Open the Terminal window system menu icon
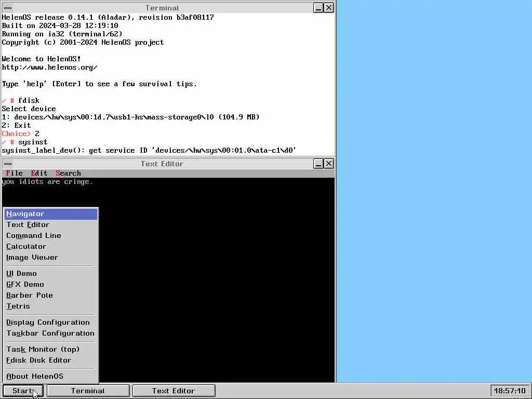The image size is (532, 399). point(8,8)
